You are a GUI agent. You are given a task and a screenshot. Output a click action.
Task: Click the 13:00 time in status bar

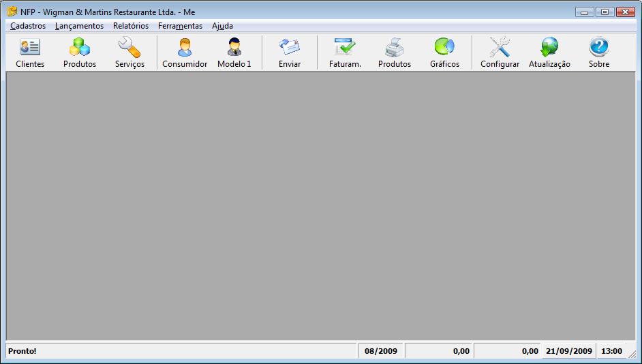coord(611,351)
